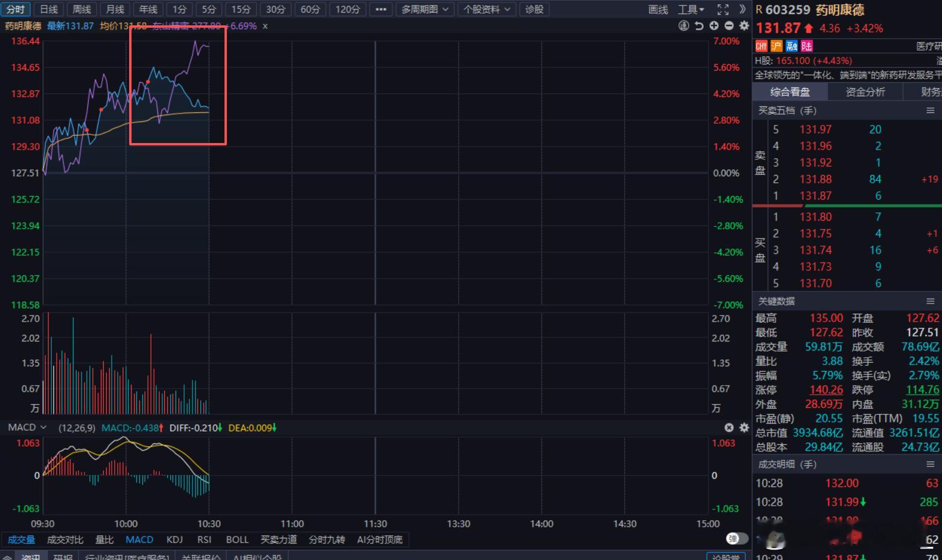Open the 个股资料 dropdown

coord(487,9)
